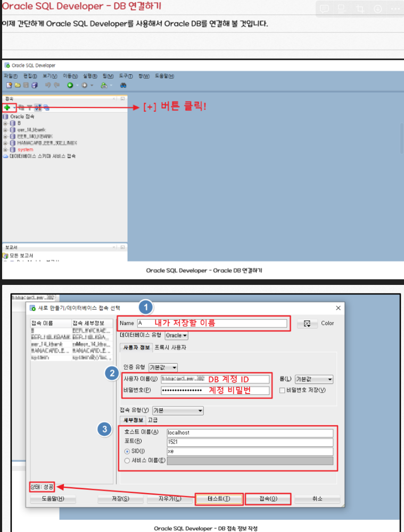The height and width of the screenshot is (532, 404).
Task: Open the 실행(R) menu
Action: (90, 76)
